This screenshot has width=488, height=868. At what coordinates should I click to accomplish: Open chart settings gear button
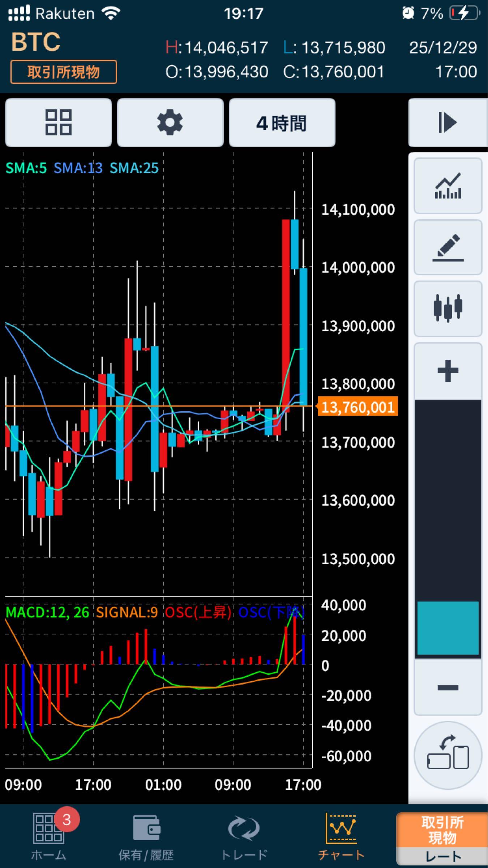(x=170, y=122)
